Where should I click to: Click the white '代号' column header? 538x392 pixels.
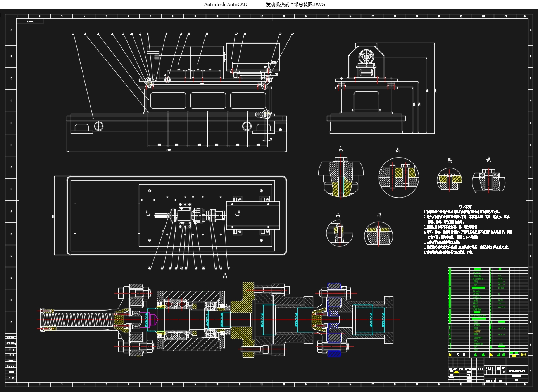tap(460, 354)
